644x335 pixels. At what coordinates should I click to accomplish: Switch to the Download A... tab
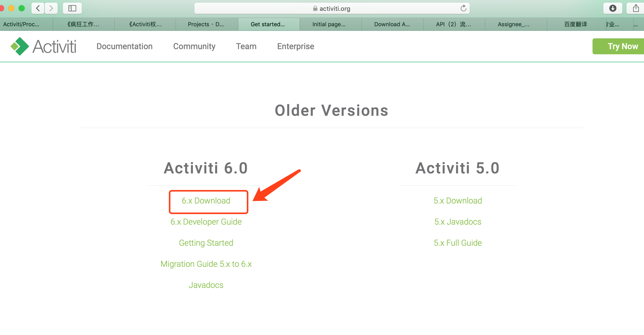[x=391, y=24]
